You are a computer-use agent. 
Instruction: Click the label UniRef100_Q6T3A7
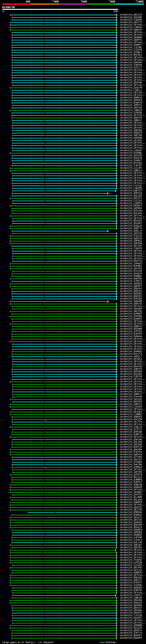point(131,246)
